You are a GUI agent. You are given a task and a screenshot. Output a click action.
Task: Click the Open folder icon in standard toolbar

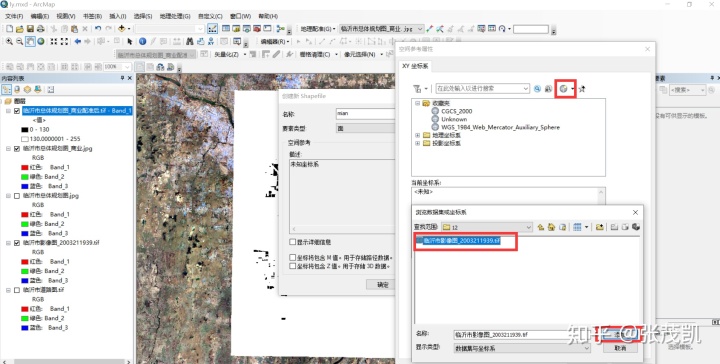point(19,29)
